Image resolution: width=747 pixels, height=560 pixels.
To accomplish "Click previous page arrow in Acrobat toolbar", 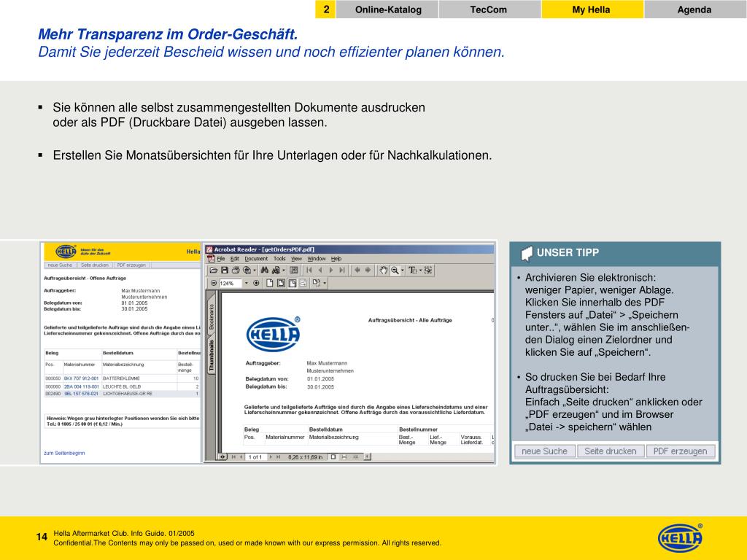I will (320, 270).
